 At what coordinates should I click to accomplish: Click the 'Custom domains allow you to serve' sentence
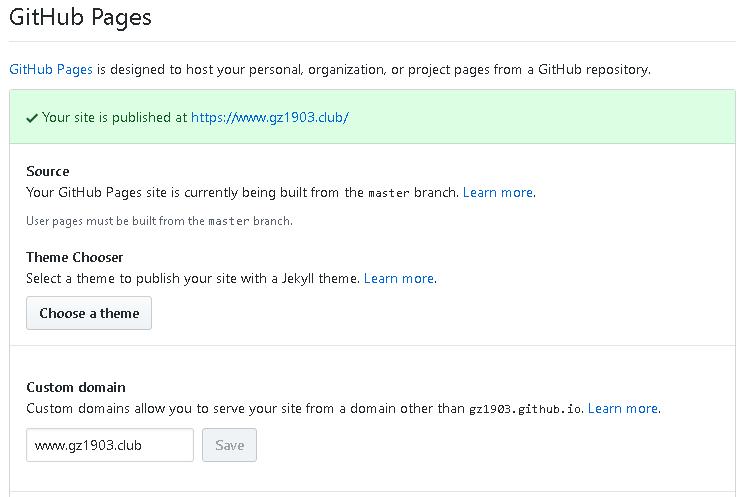245,408
